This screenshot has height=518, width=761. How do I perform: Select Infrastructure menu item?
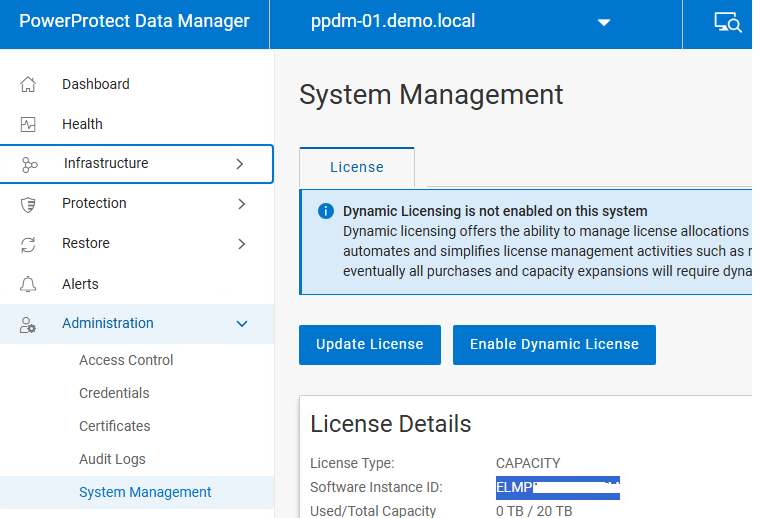click(137, 164)
